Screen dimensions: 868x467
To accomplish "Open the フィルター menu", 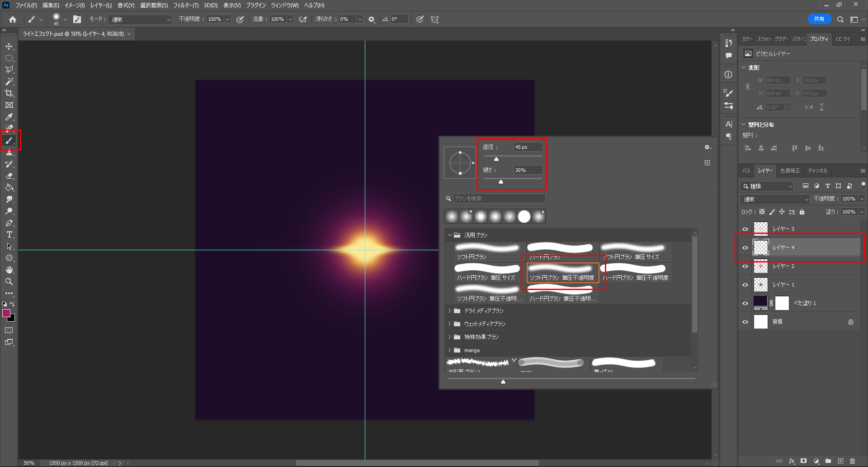I will (x=186, y=5).
